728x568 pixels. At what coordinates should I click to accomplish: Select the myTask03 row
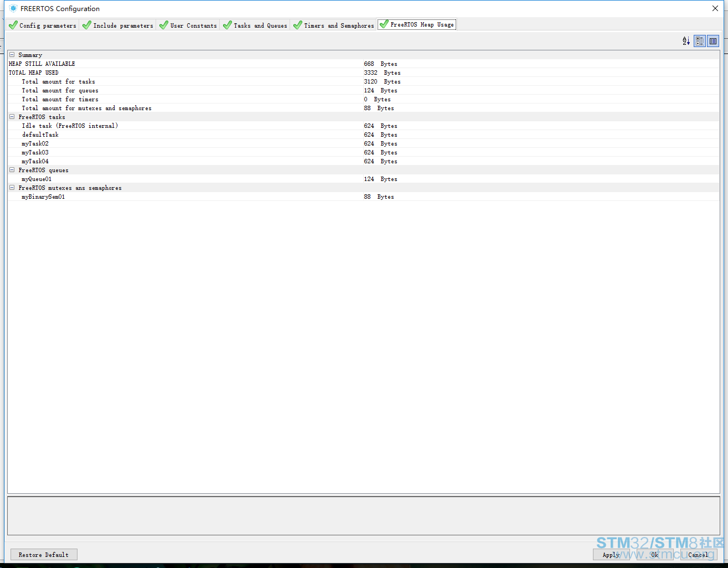(363, 152)
